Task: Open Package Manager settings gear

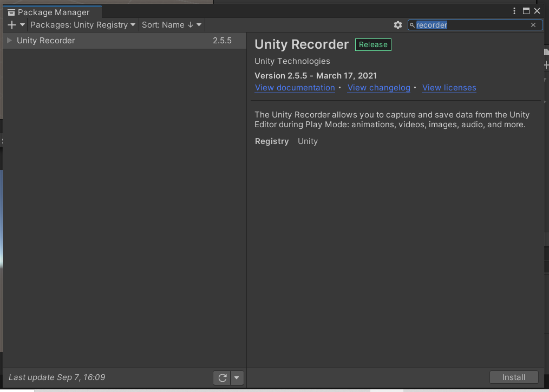Action: 398,25
